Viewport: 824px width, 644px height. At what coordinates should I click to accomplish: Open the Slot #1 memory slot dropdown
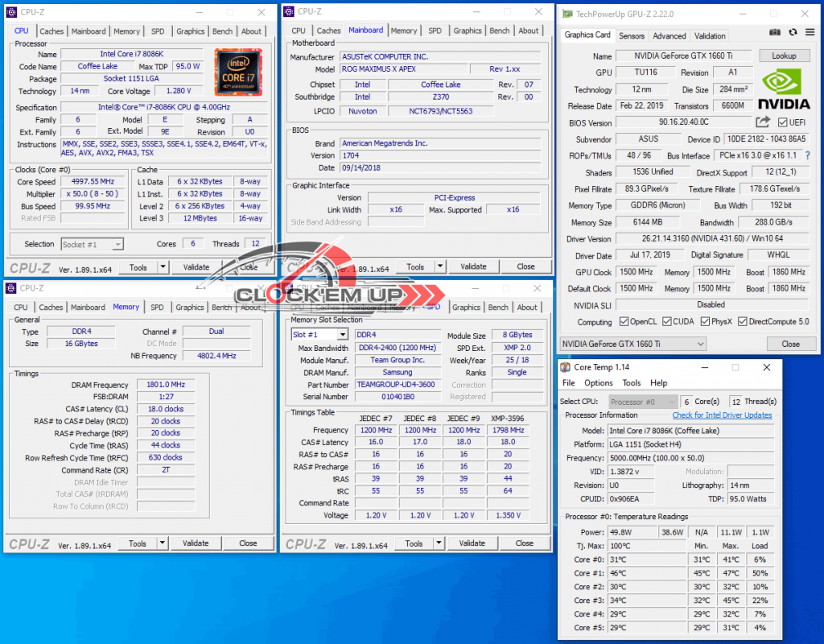319,335
